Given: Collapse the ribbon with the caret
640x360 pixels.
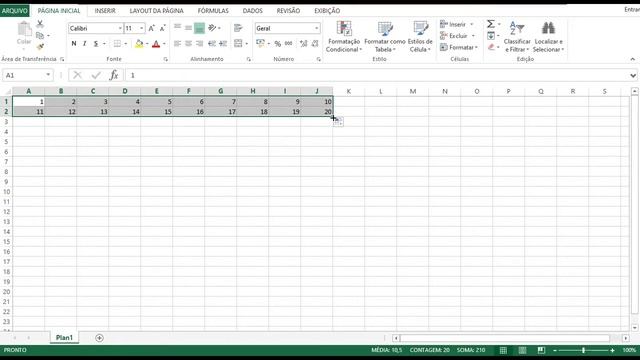Looking at the screenshot, I should [632, 59].
